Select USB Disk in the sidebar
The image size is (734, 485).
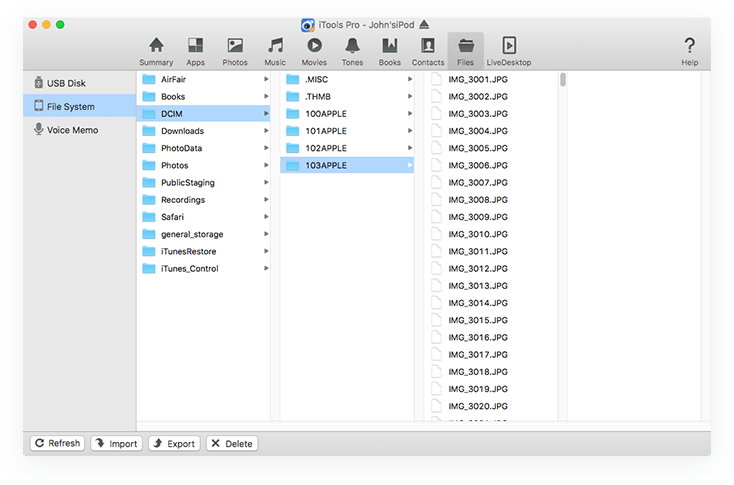pos(65,82)
